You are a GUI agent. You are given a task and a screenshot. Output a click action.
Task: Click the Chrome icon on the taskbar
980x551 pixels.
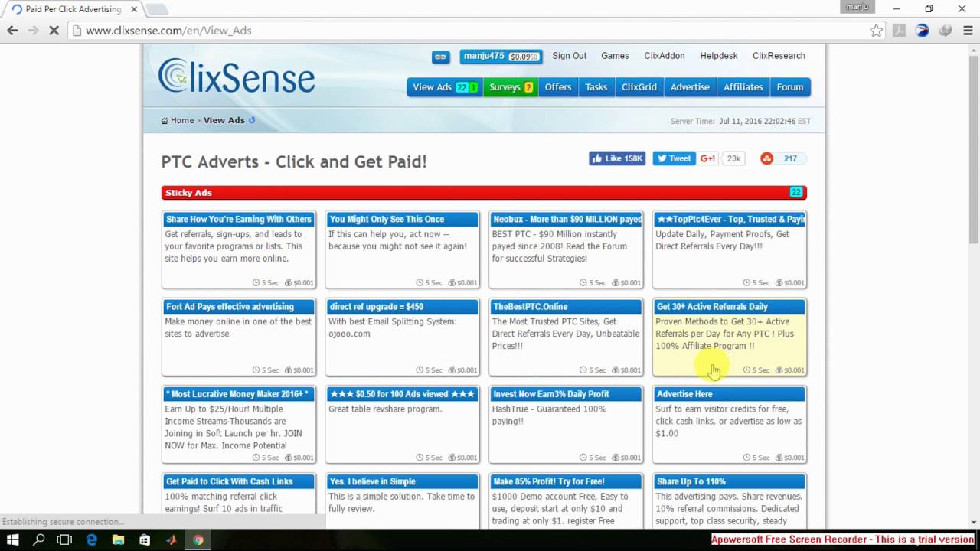pyautogui.click(x=198, y=540)
